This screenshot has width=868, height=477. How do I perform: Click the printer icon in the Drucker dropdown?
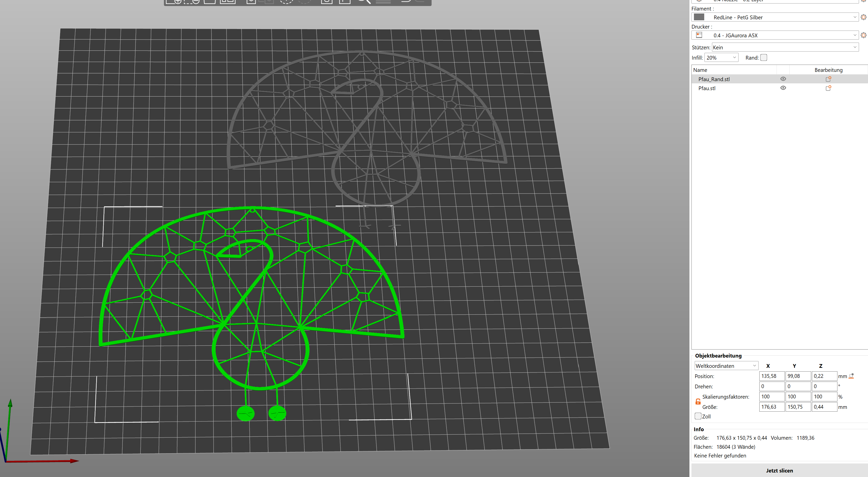[699, 35]
